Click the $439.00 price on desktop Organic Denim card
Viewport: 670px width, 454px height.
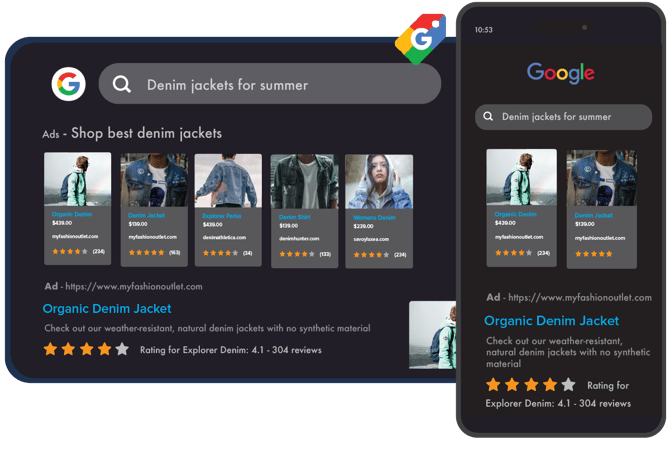(x=62, y=223)
